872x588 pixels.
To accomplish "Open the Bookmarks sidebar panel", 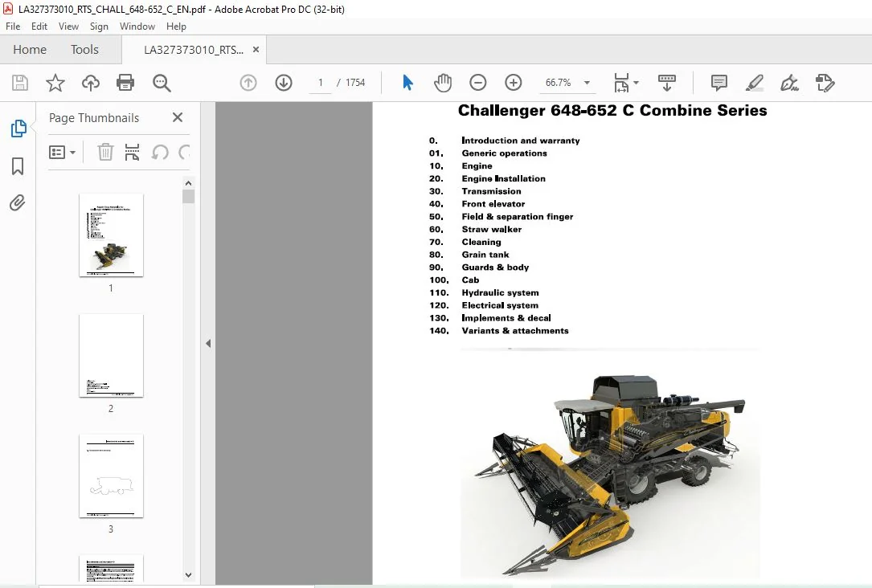I will [x=18, y=165].
